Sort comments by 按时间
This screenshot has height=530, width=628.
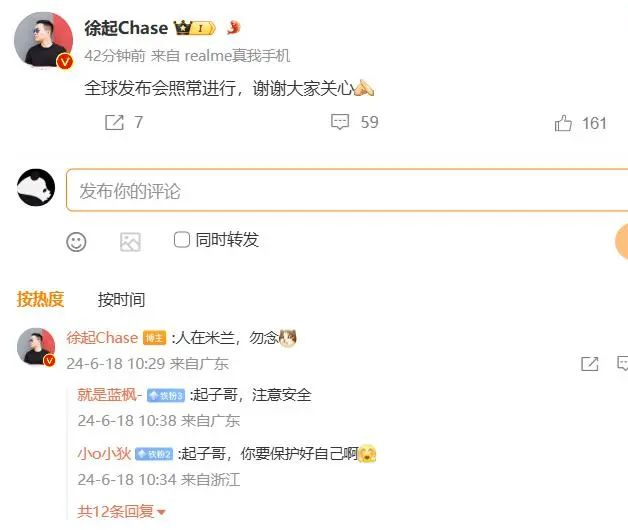click(121, 300)
